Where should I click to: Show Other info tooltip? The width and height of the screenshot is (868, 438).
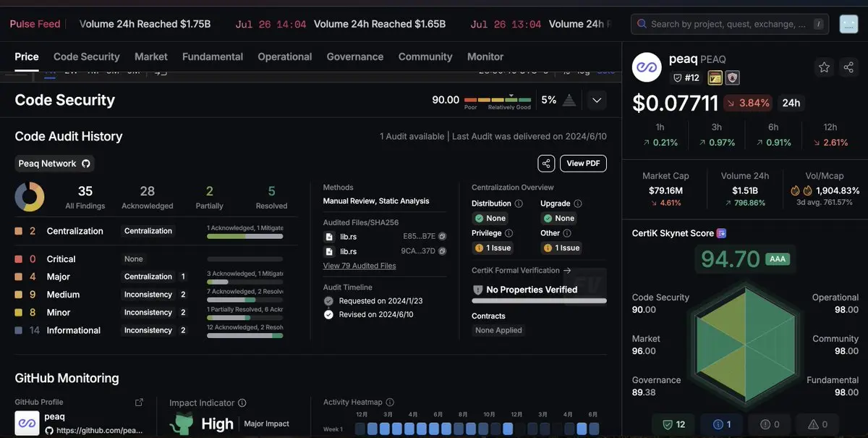[x=566, y=233]
